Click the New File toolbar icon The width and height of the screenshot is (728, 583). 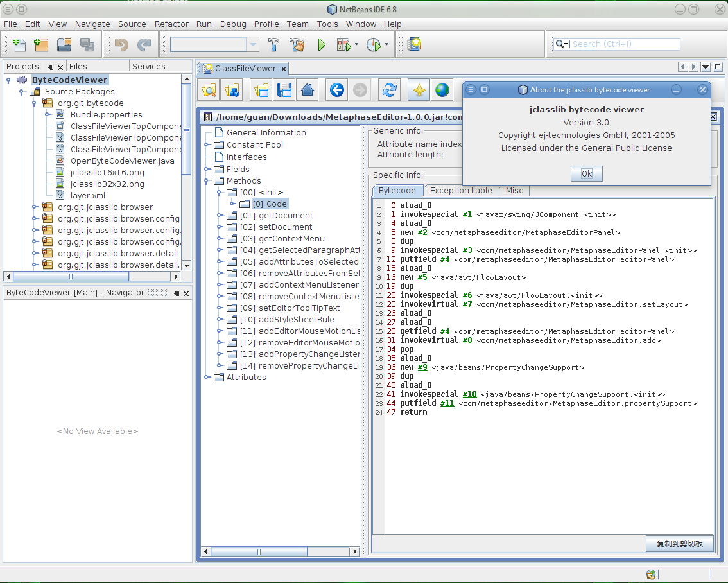click(x=19, y=44)
